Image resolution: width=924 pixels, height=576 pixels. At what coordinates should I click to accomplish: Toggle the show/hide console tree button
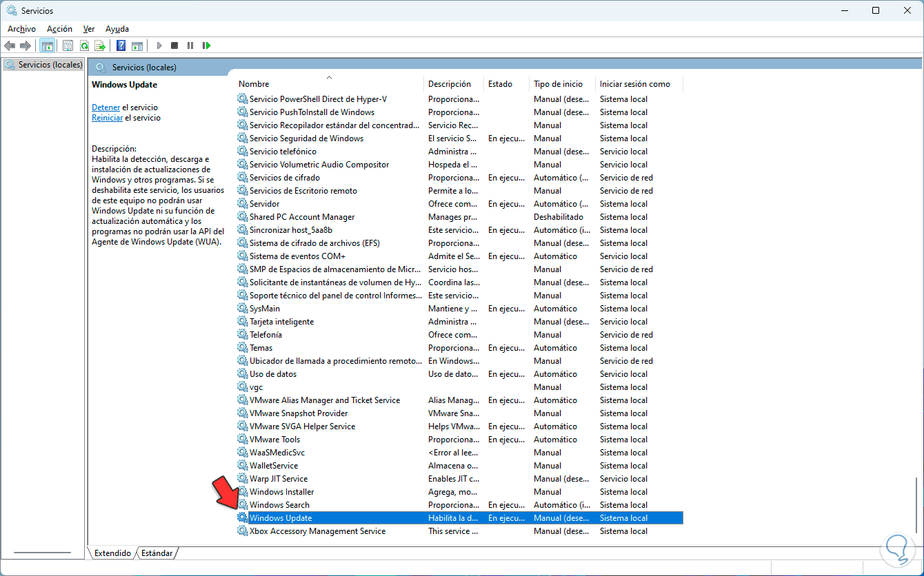click(x=48, y=45)
